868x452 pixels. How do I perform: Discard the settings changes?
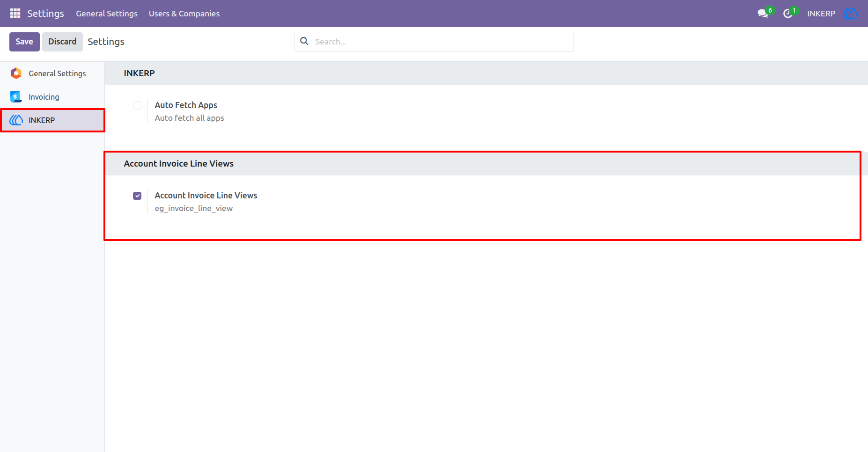(x=62, y=42)
